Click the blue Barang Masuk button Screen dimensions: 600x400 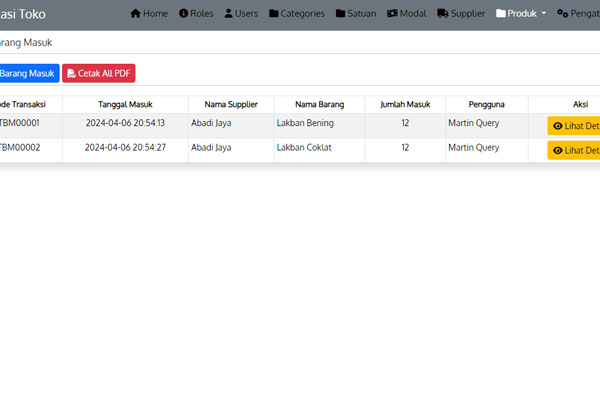29,73
